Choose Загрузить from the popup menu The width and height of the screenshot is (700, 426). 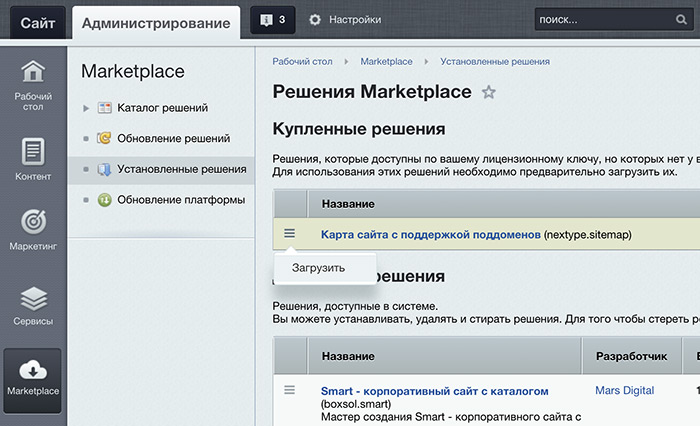318,268
